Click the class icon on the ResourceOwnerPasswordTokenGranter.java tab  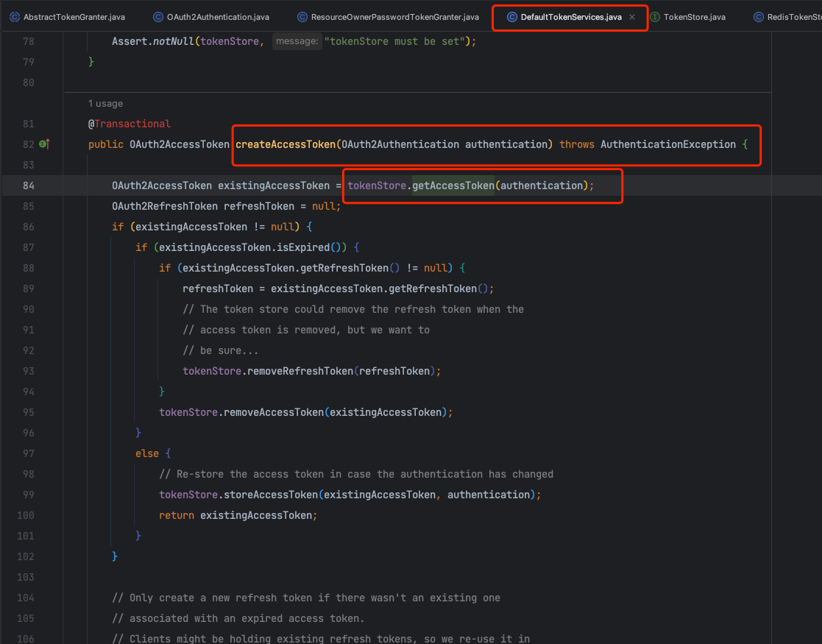pyautogui.click(x=302, y=17)
